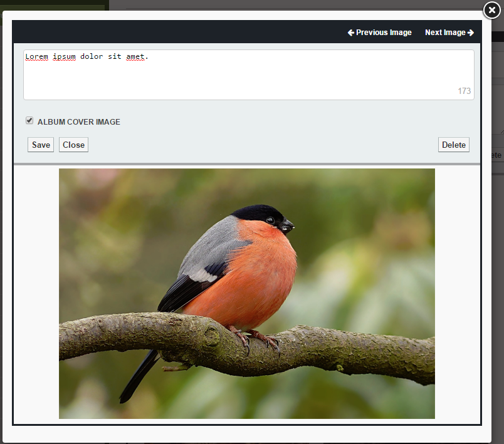Click the partially hidden button behind the dialog
The image size is (504, 444).
tap(495, 155)
